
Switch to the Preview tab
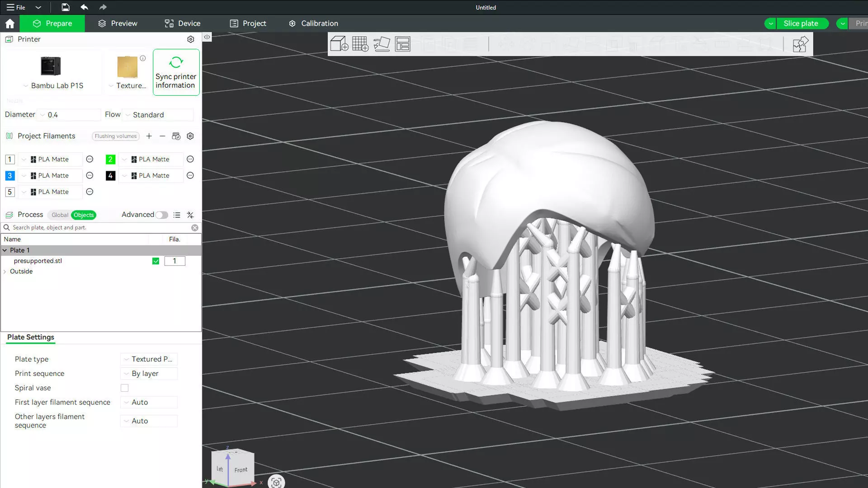tap(118, 23)
